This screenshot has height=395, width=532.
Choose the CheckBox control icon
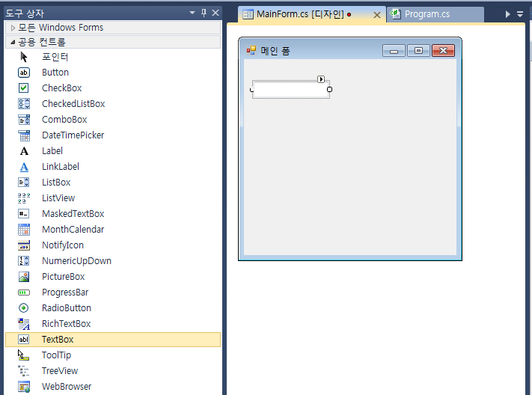(x=24, y=88)
